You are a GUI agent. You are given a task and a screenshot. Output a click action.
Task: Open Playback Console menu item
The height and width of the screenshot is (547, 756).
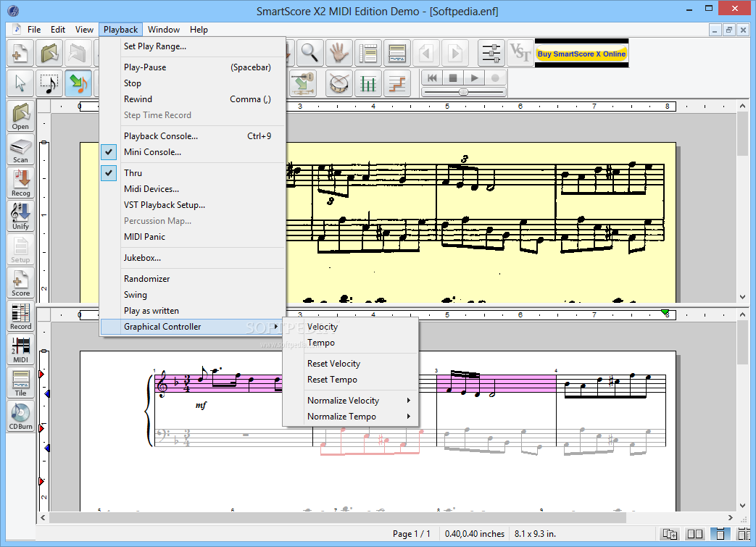click(192, 136)
